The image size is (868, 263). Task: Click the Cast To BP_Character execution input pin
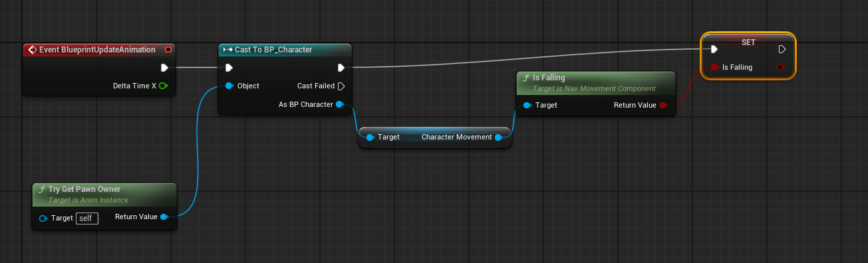[x=229, y=67]
